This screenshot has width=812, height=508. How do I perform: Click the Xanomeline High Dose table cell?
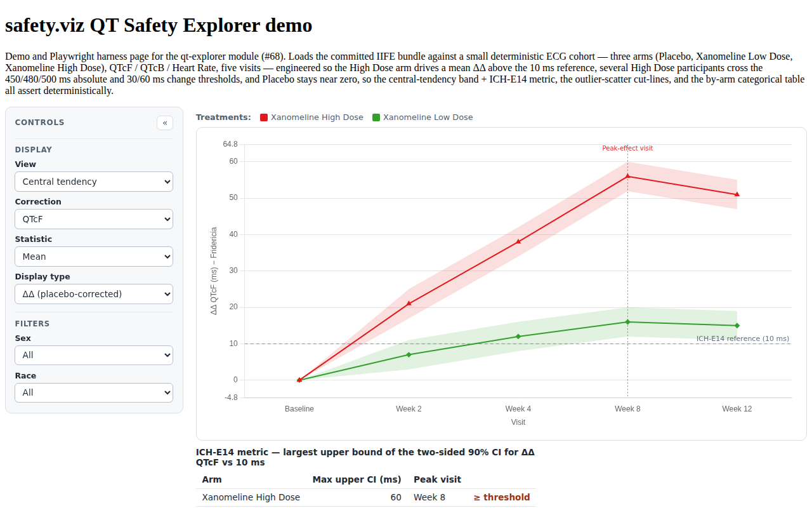(x=251, y=497)
